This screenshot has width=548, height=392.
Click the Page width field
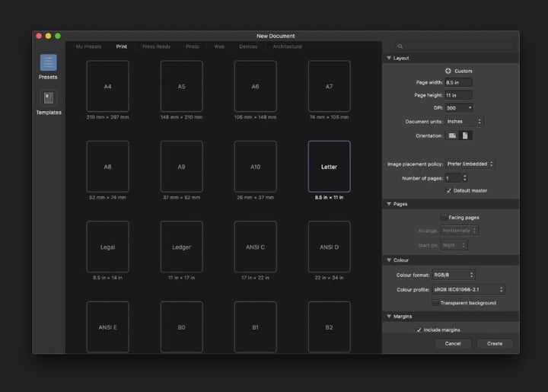point(458,82)
